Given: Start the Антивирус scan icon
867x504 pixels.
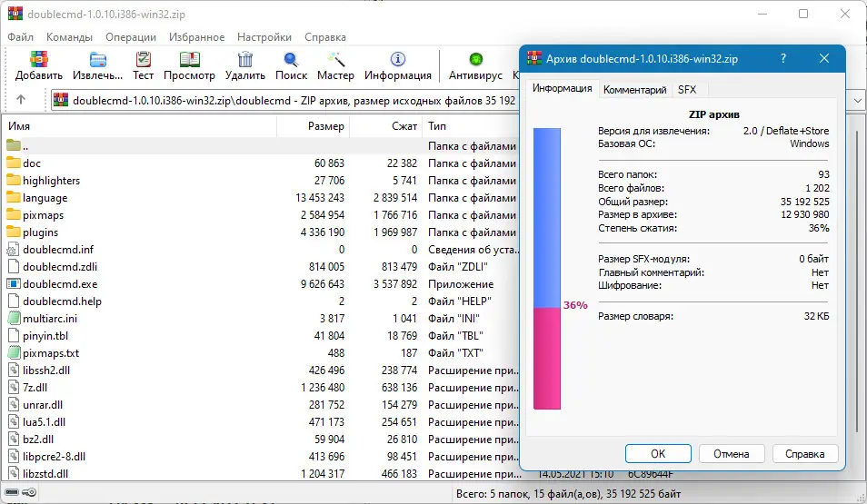Looking at the screenshot, I should [x=475, y=59].
